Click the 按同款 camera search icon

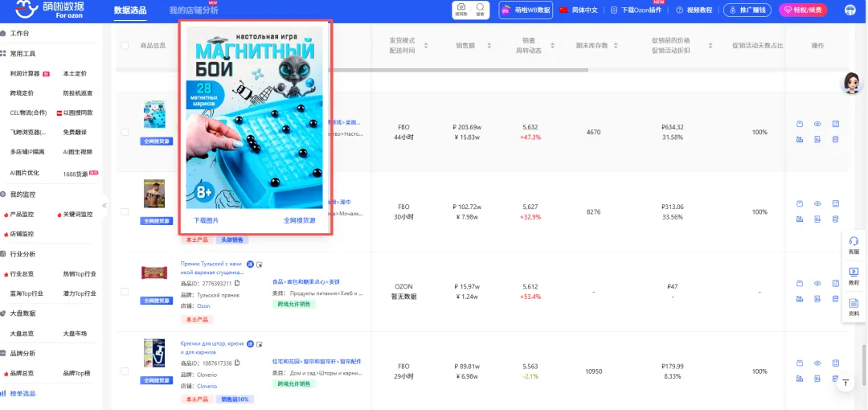click(x=461, y=10)
